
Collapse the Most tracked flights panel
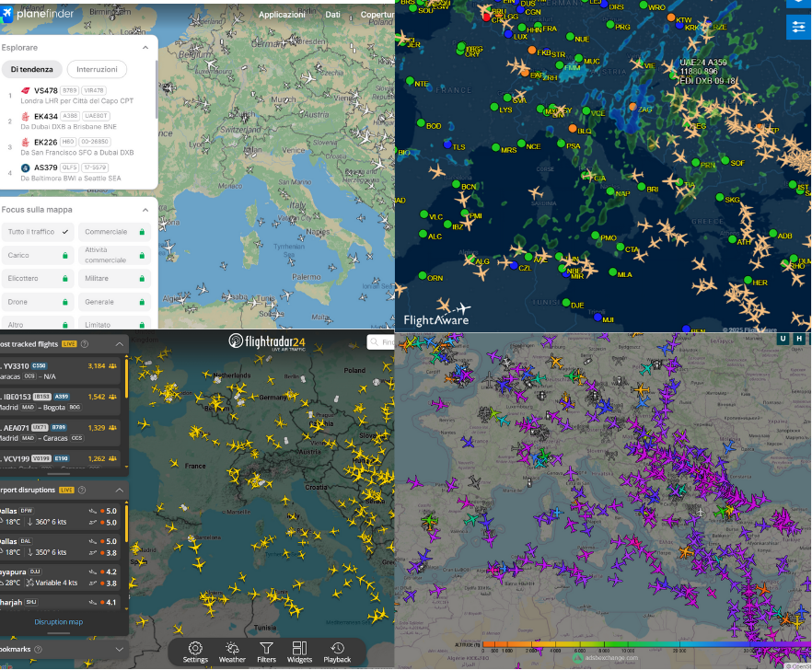click(x=119, y=344)
